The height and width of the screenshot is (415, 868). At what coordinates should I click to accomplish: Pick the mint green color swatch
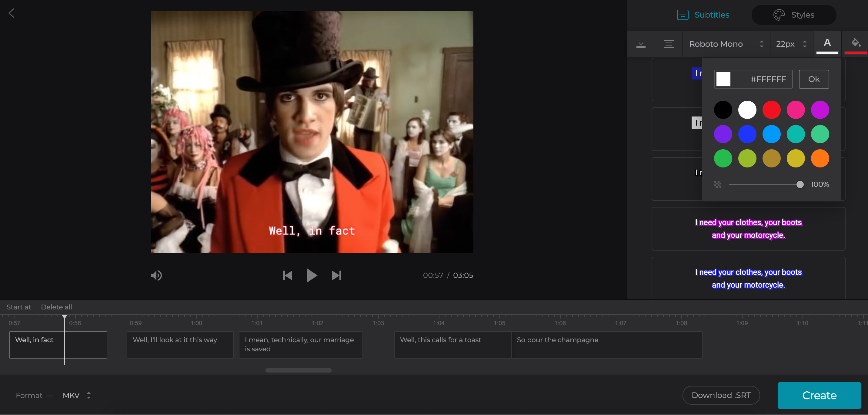pyautogui.click(x=820, y=134)
